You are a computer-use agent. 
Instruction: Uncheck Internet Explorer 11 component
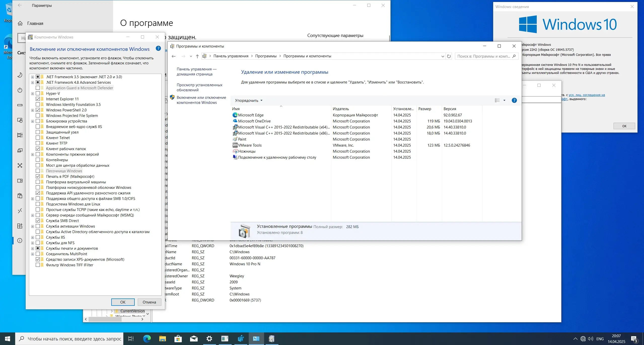(38, 99)
